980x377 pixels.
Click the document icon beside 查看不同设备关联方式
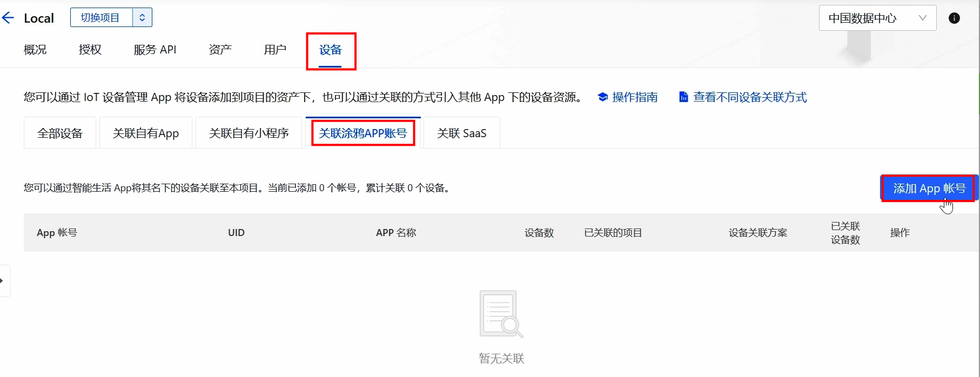(x=683, y=97)
